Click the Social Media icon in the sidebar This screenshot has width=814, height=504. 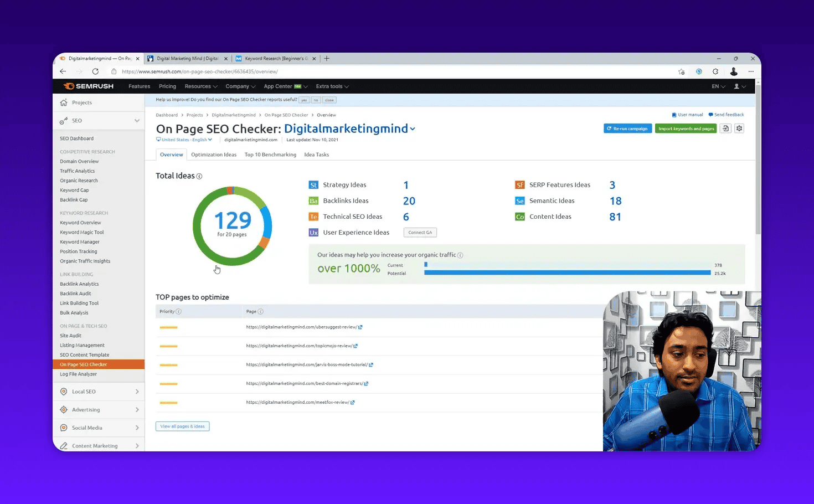pyautogui.click(x=64, y=428)
